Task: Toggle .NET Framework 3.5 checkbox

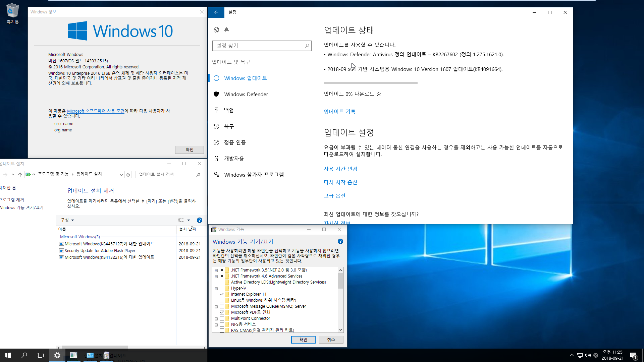Action: pyautogui.click(x=222, y=270)
